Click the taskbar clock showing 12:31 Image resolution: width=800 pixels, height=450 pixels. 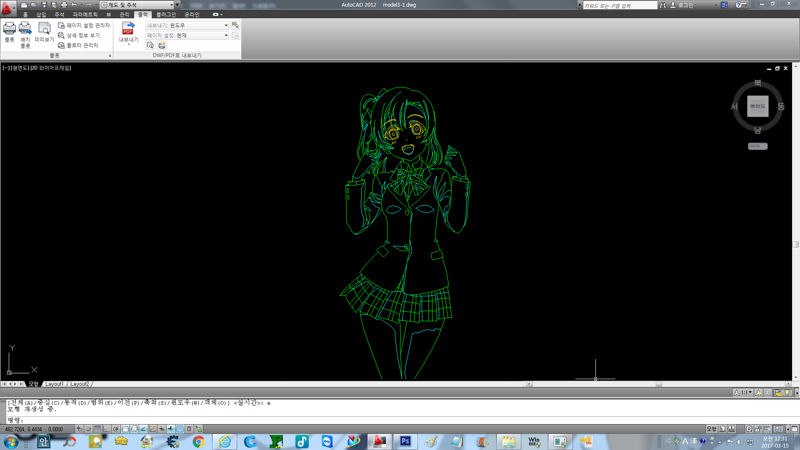click(x=776, y=442)
